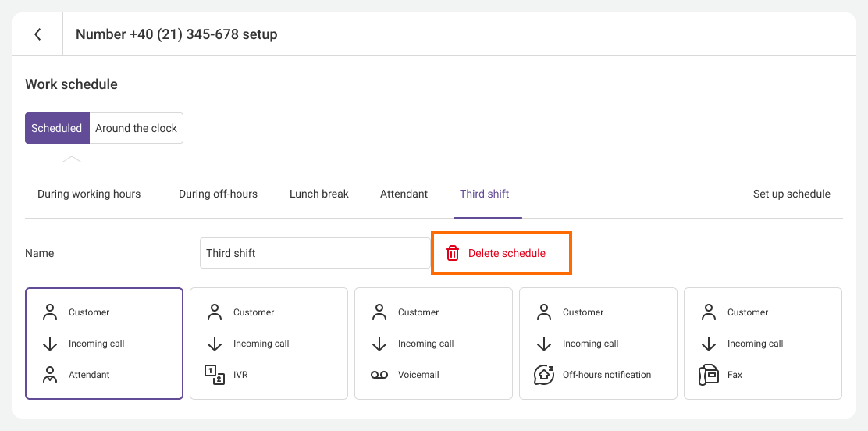Choose the Off-hours notification text label

pyautogui.click(x=607, y=375)
